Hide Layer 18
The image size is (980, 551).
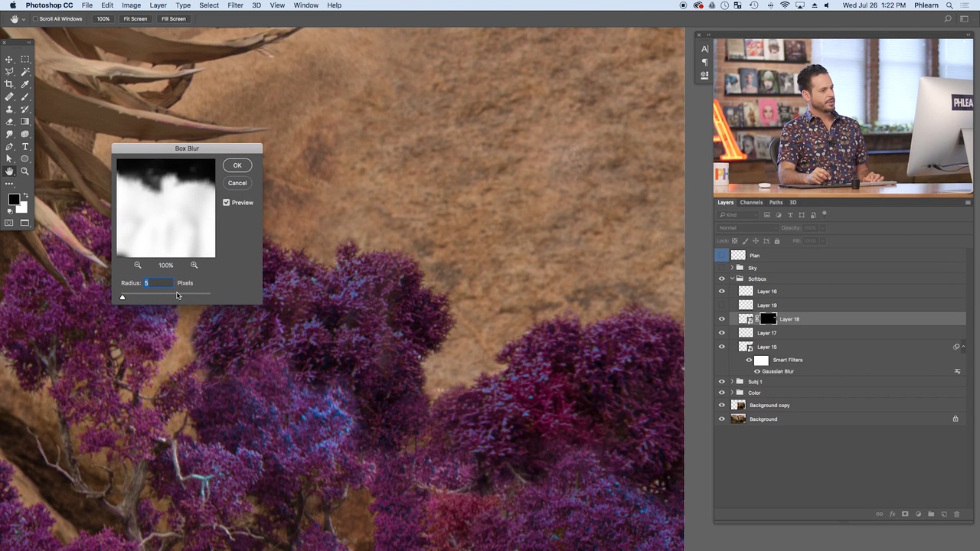point(721,319)
